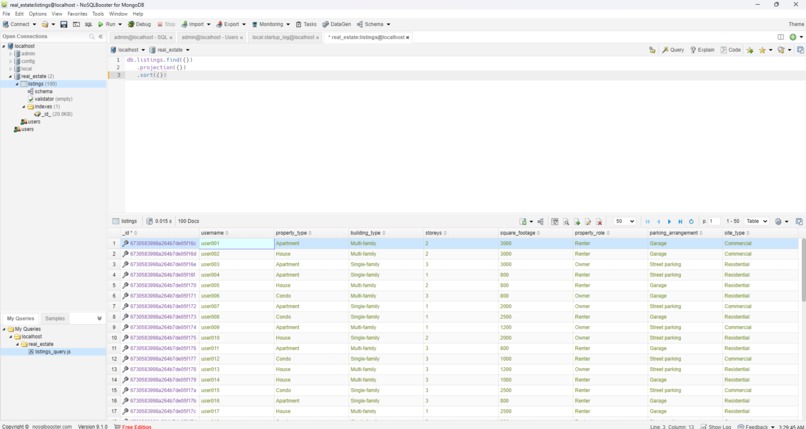Open the Table view mode dropdown
806x429 pixels.
tap(757, 221)
